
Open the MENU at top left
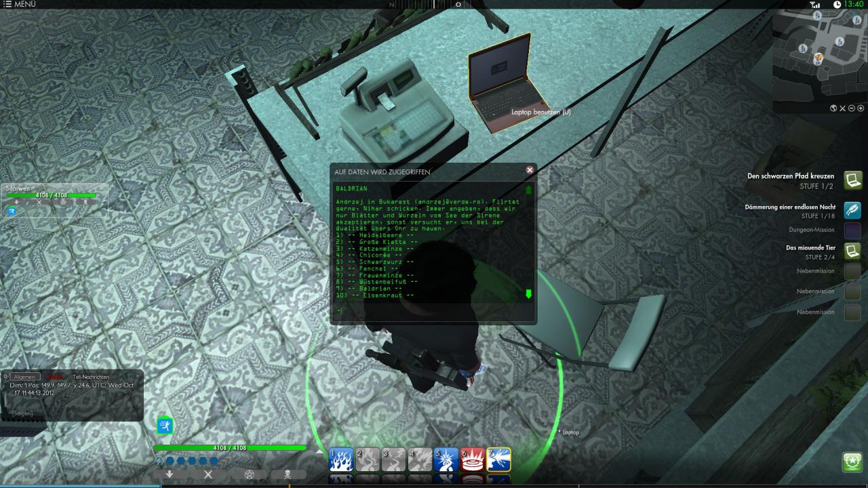(19, 4)
